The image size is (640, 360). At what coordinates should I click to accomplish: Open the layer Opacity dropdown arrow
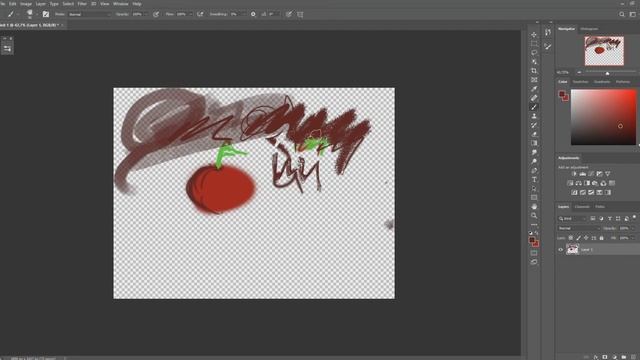coord(633,228)
